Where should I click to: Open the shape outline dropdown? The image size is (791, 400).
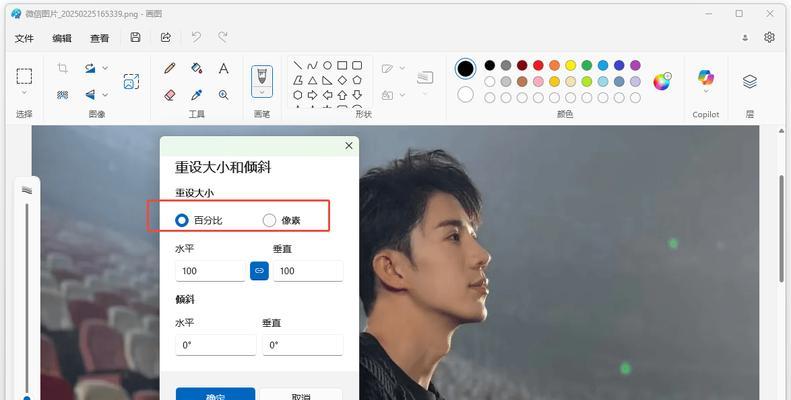[x=402, y=68]
